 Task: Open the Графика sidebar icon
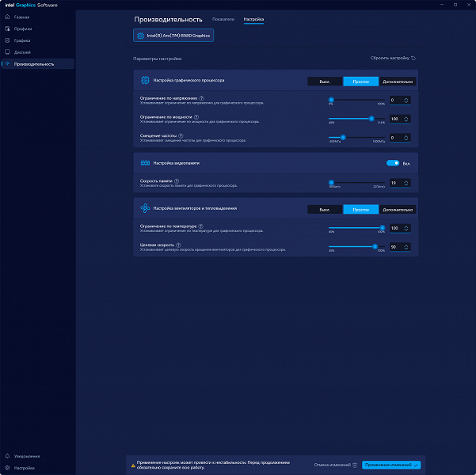(x=8, y=40)
